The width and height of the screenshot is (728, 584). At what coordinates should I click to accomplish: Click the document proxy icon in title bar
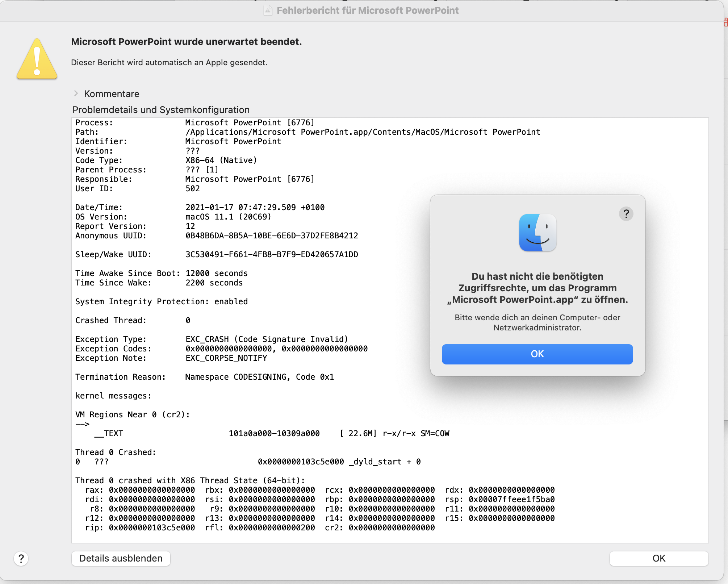(268, 10)
